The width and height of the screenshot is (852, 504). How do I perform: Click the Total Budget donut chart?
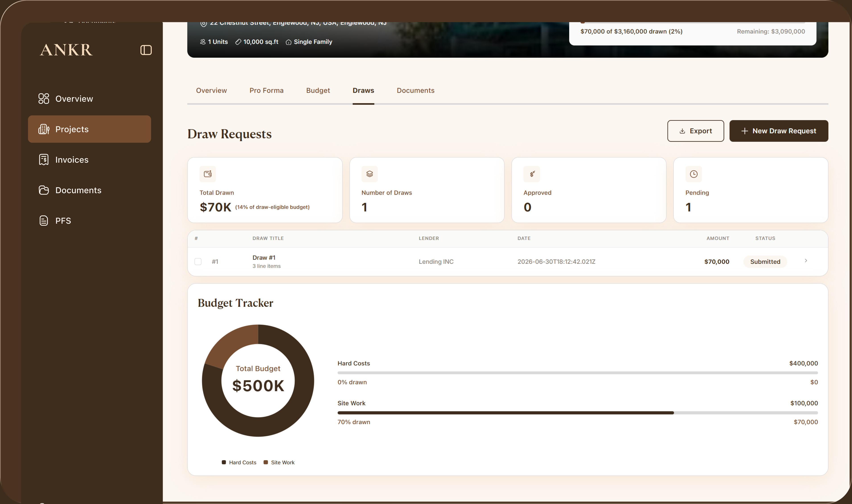pyautogui.click(x=258, y=381)
